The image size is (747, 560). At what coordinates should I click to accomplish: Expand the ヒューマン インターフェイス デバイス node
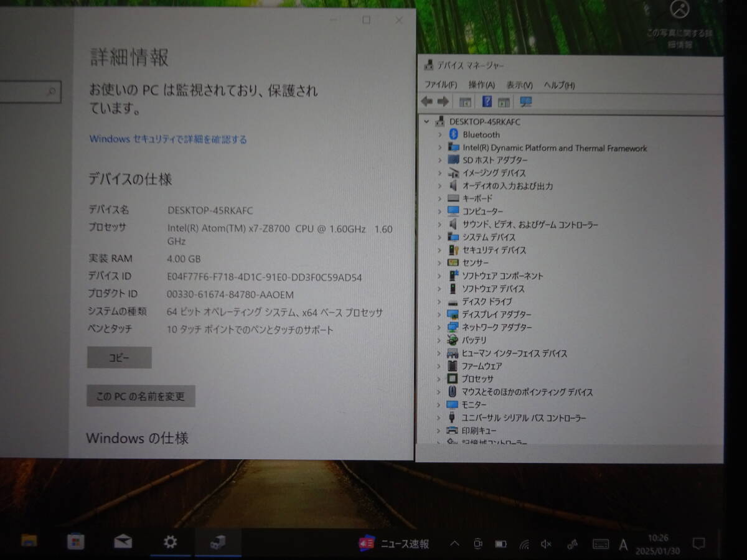[439, 353]
